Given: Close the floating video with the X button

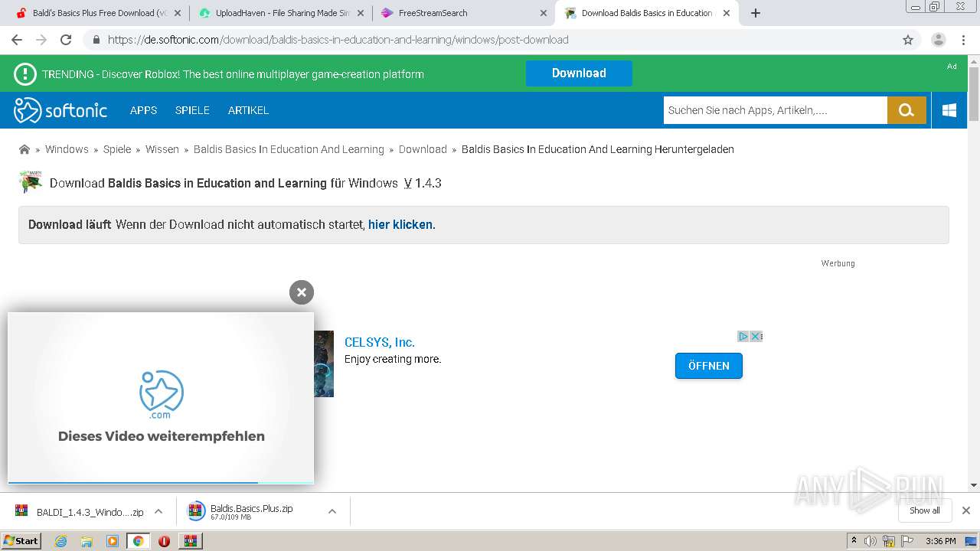Looking at the screenshot, I should (302, 292).
